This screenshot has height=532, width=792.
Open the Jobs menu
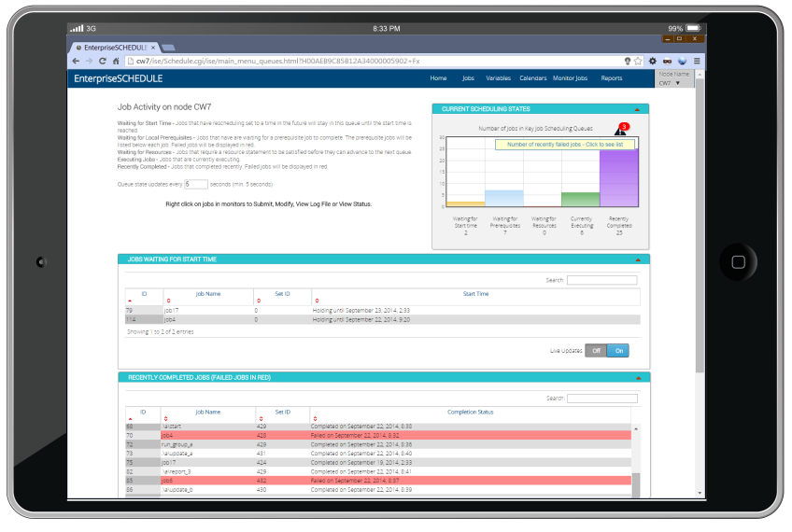(468, 78)
